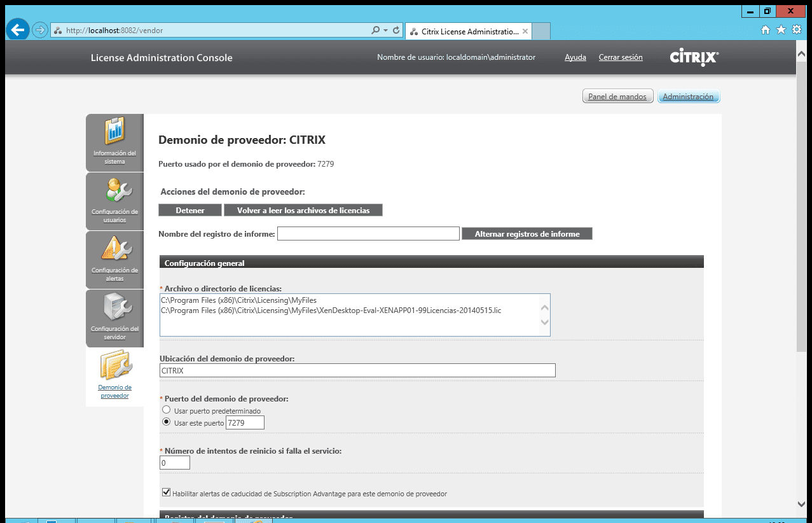Click the Nombre del registro de informe field
This screenshot has width=812, height=523.
click(x=368, y=234)
